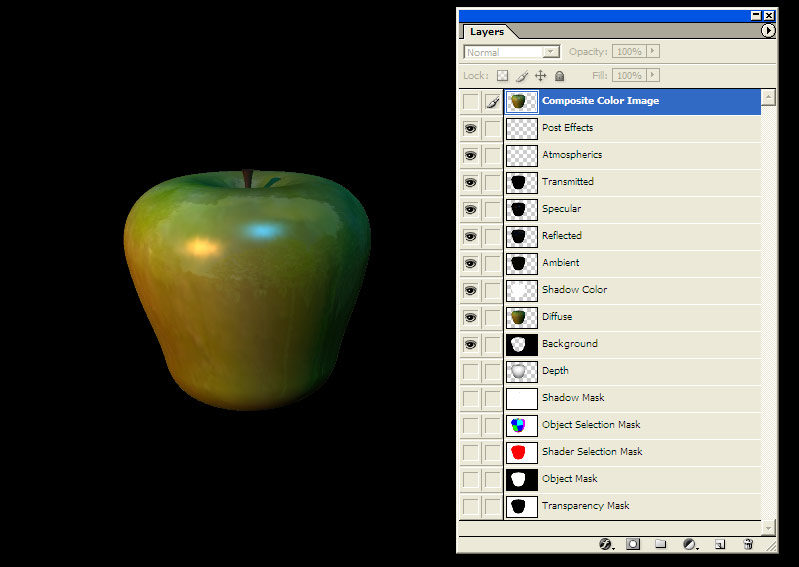This screenshot has width=799, height=567.
Task: Select the Shadow Color layer
Action: (574, 290)
